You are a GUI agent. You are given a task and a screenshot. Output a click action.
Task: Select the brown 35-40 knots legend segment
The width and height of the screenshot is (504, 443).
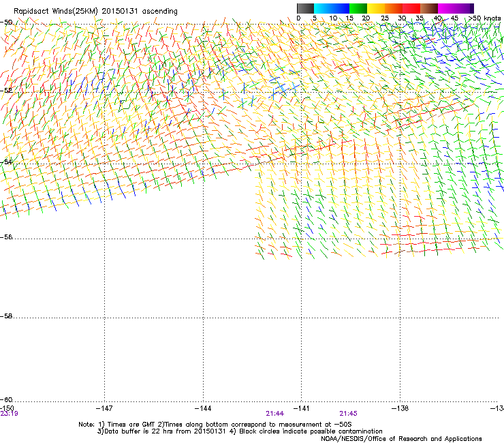click(x=429, y=8)
